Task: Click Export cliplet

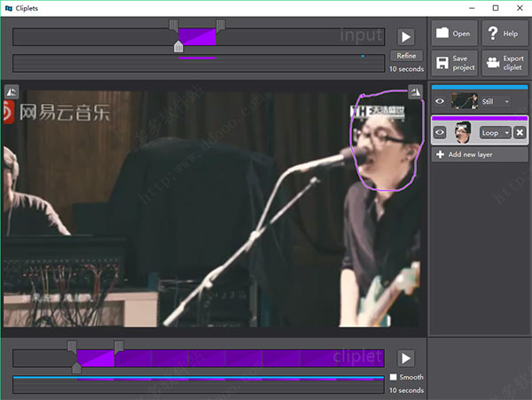Action: [505, 63]
